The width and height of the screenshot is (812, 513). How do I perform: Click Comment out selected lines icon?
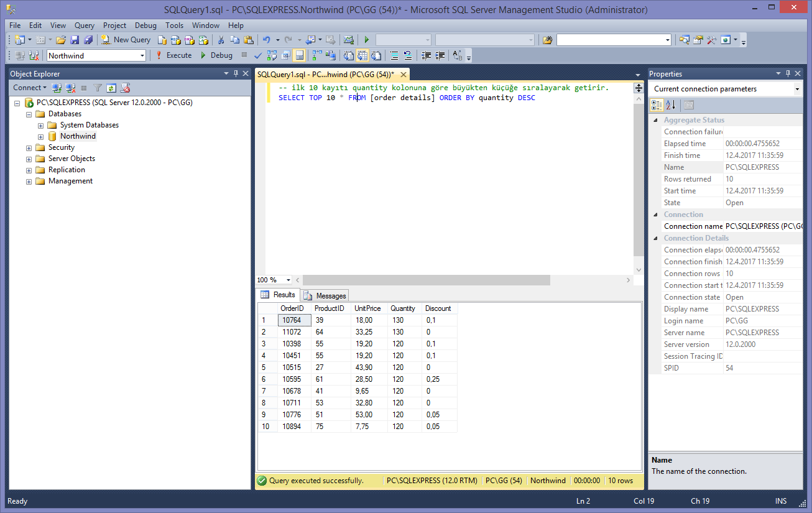(x=394, y=55)
